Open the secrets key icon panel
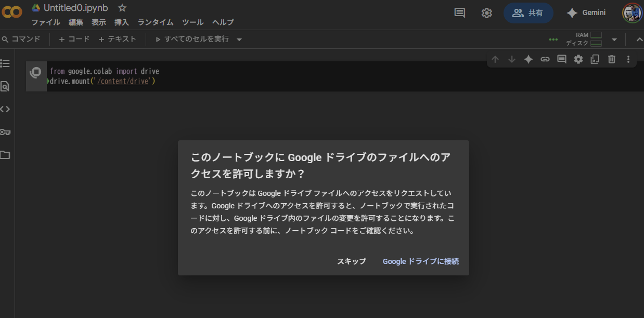Image resolution: width=644 pixels, height=318 pixels. 5,132
